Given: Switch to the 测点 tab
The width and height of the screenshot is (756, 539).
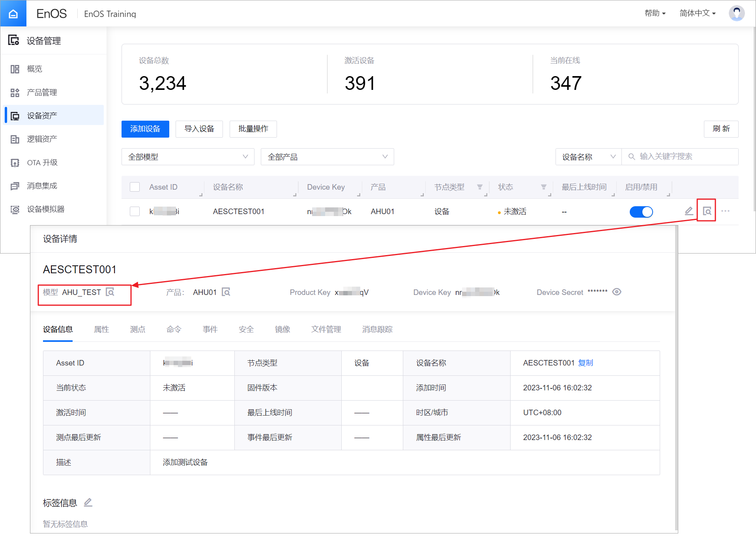Looking at the screenshot, I should (x=138, y=329).
